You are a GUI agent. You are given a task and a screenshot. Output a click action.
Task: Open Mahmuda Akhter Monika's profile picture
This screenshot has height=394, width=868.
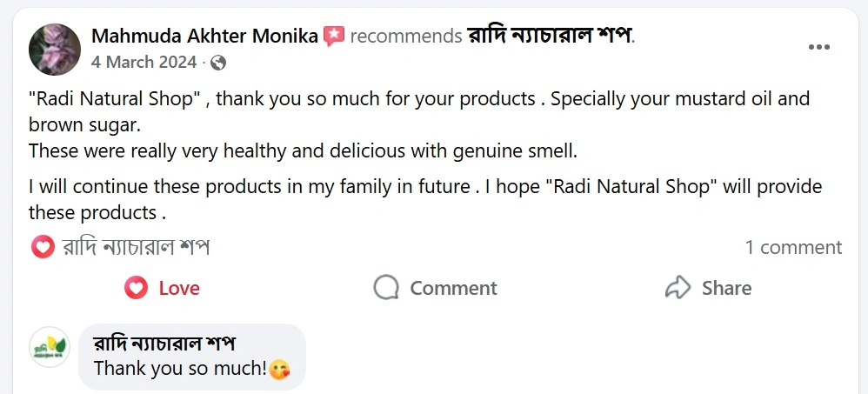55,49
